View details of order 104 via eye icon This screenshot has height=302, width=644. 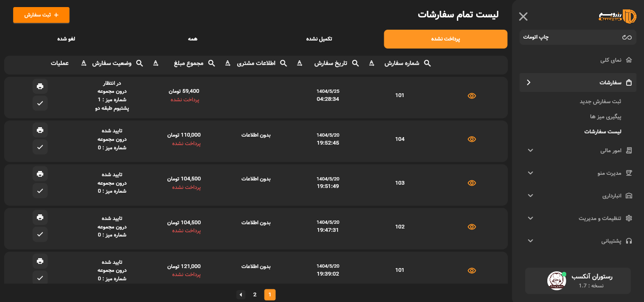(x=471, y=139)
